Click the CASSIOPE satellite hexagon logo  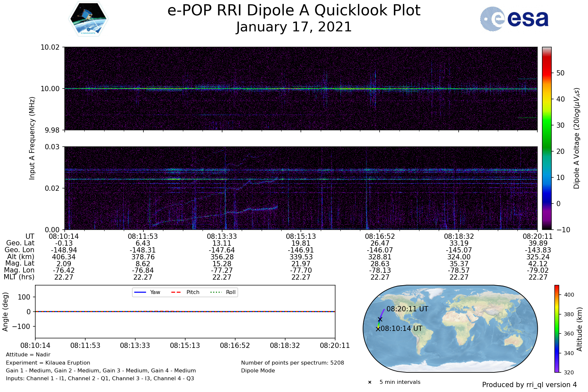[88, 19]
